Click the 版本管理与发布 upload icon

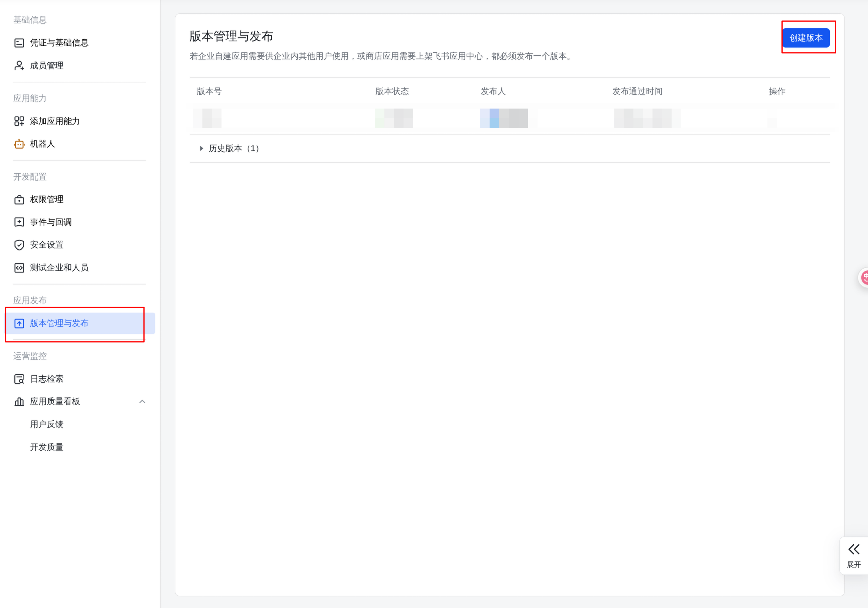click(19, 324)
